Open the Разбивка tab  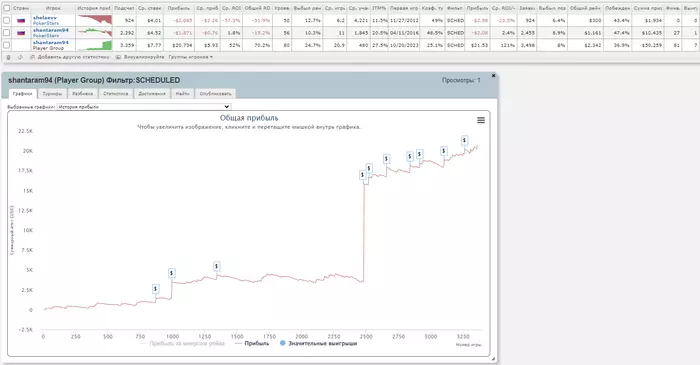(83, 94)
